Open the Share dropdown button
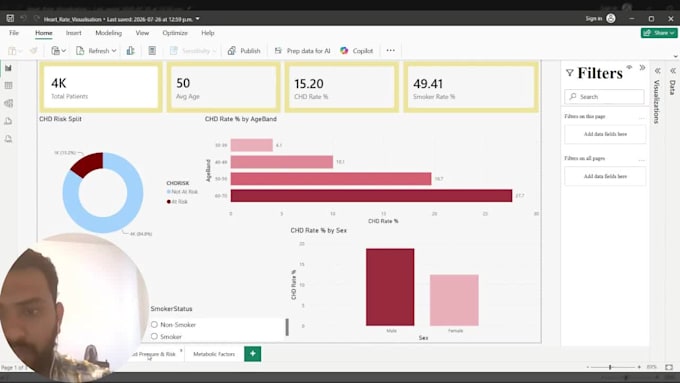 pyautogui.click(x=659, y=33)
